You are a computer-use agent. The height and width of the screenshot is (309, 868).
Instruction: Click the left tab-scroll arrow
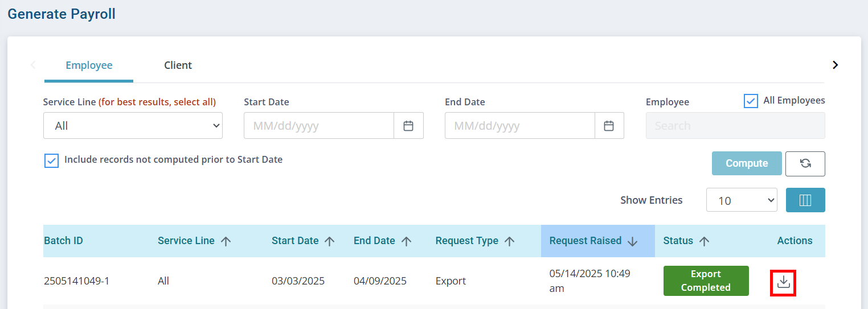(x=33, y=65)
